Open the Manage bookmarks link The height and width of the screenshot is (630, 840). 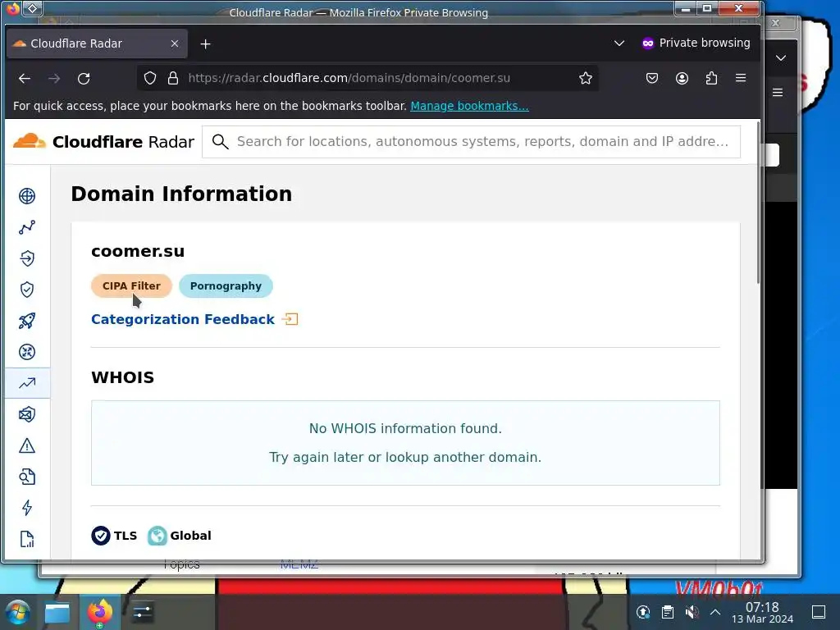pos(469,106)
